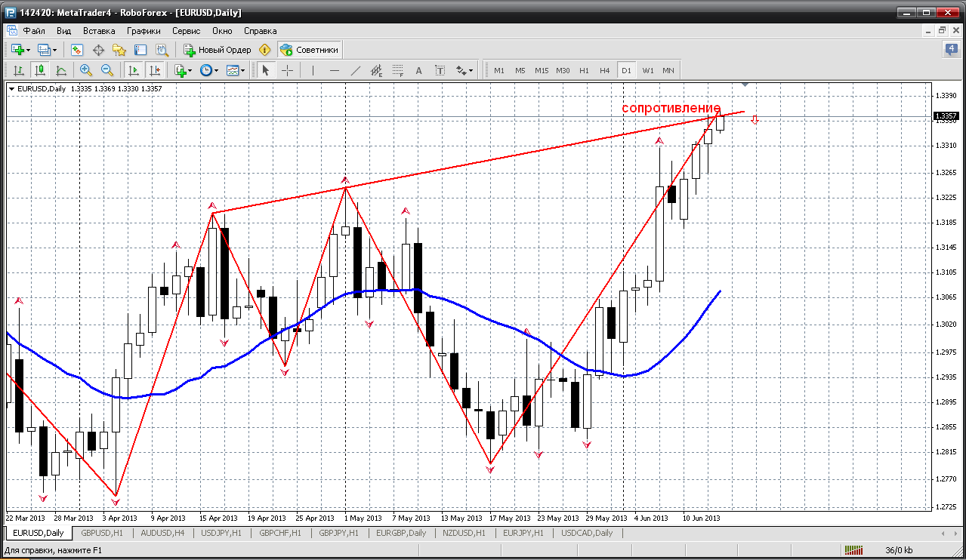Open the Справка menu
This screenshot has height=560, width=966.
[261, 31]
